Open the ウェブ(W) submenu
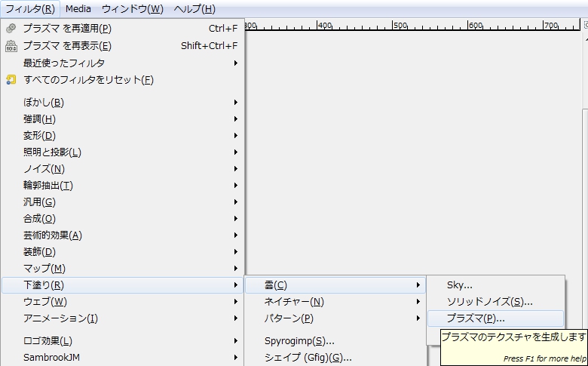588x366 pixels. pyautogui.click(x=123, y=302)
